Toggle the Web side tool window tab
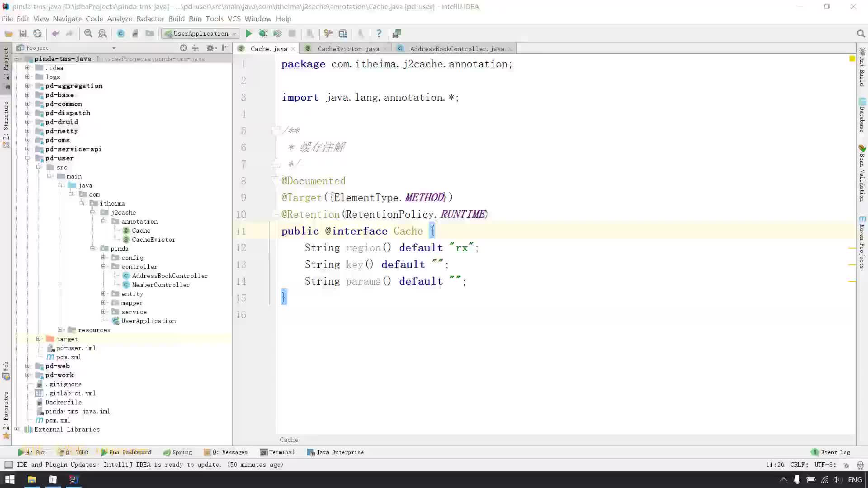This screenshot has width=868, height=488. 6,371
